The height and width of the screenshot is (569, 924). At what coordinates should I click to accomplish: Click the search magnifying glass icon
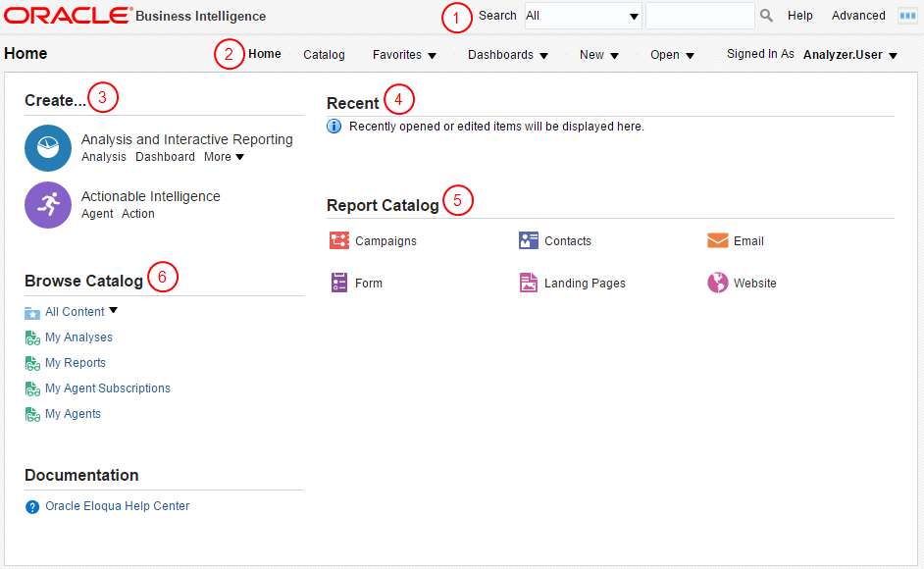[x=767, y=16]
